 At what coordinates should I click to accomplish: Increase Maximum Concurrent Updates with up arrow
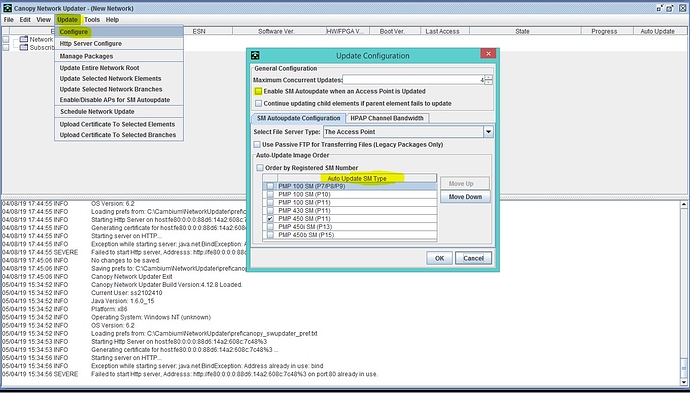pyautogui.click(x=488, y=77)
